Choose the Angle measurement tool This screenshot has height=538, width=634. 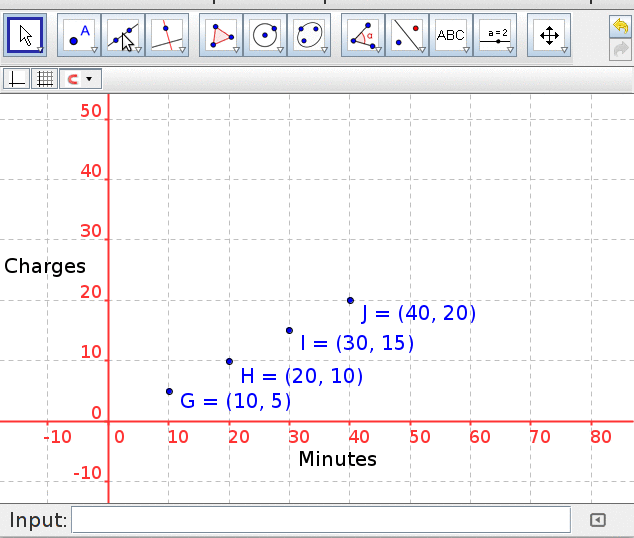pos(362,35)
